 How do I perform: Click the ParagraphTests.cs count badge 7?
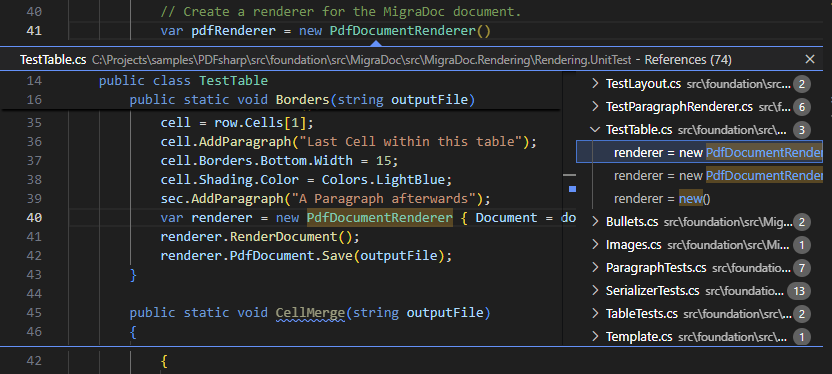coord(802,268)
